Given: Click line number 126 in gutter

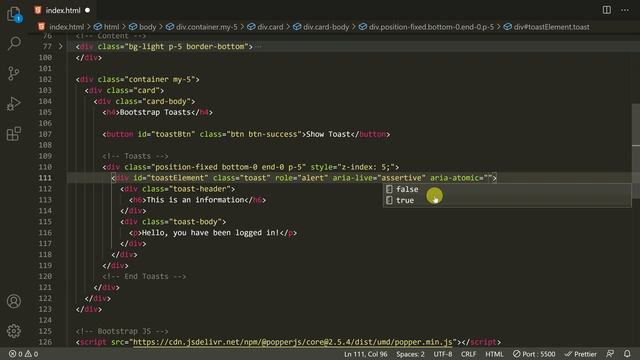Looking at the screenshot, I should click(x=45, y=342).
